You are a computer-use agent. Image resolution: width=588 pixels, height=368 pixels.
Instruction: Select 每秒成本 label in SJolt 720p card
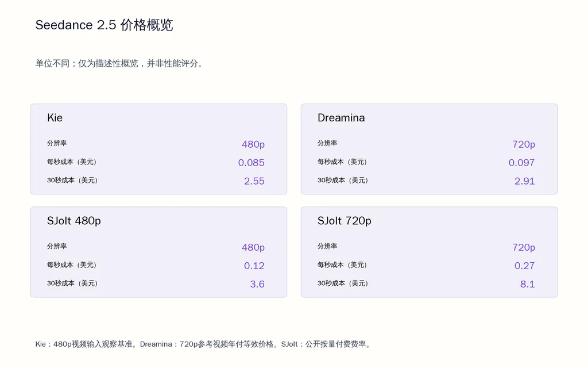click(x=342, y=264)
